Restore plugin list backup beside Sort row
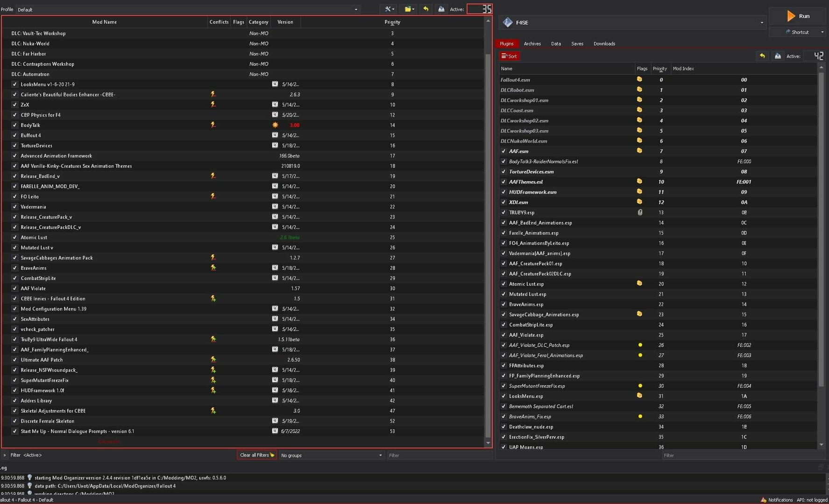The height and width of the screenshot is (504, 829). pos(762,56)
